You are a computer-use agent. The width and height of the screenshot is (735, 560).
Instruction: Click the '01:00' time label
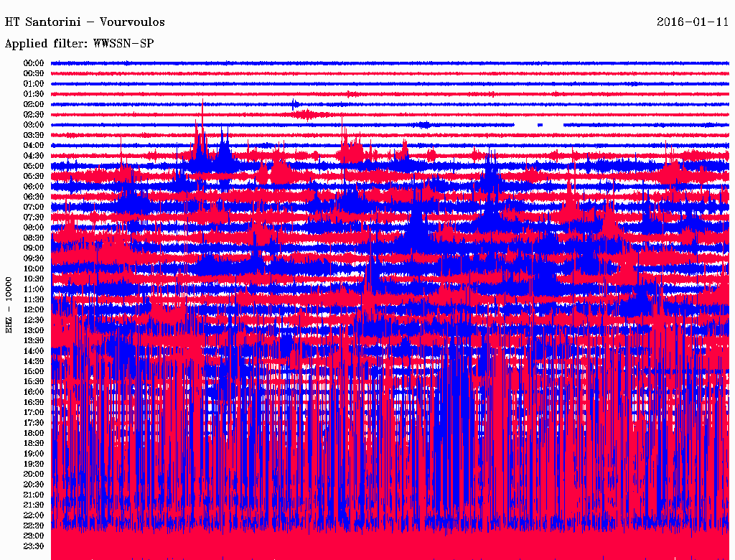(x=34, y=84)
